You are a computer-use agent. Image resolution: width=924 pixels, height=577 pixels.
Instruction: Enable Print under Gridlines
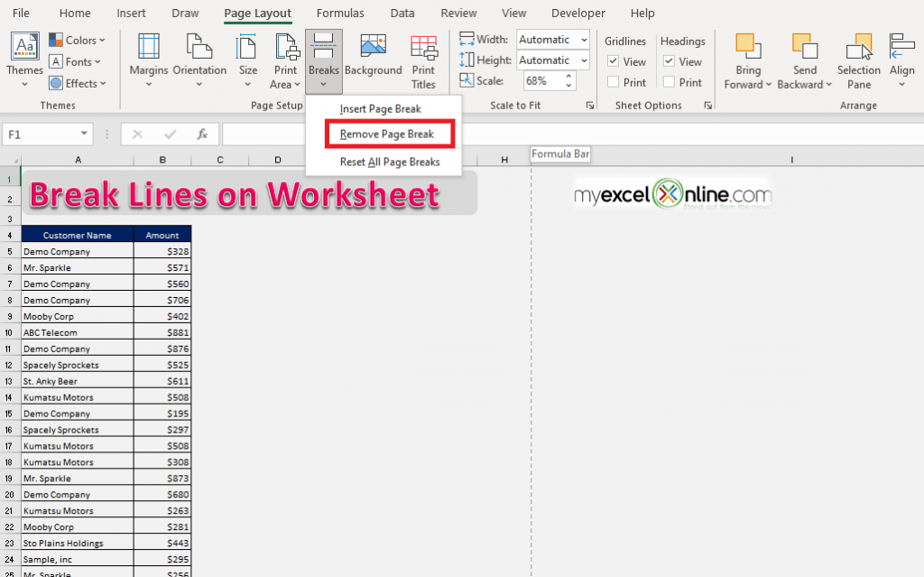pyautogui.click(x=613, y=81)
